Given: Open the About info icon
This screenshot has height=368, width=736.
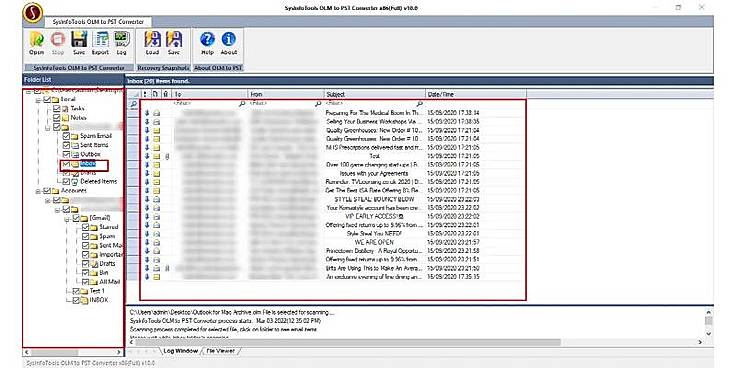Looking at the screenshot, I should point(229,39).
